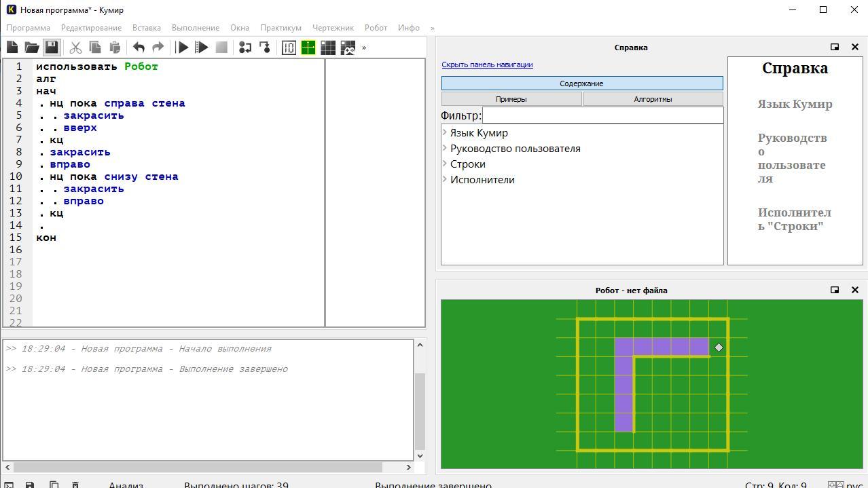Save console output with status bar icon
This screenshot has height=488, width=868.
point(30,485)
